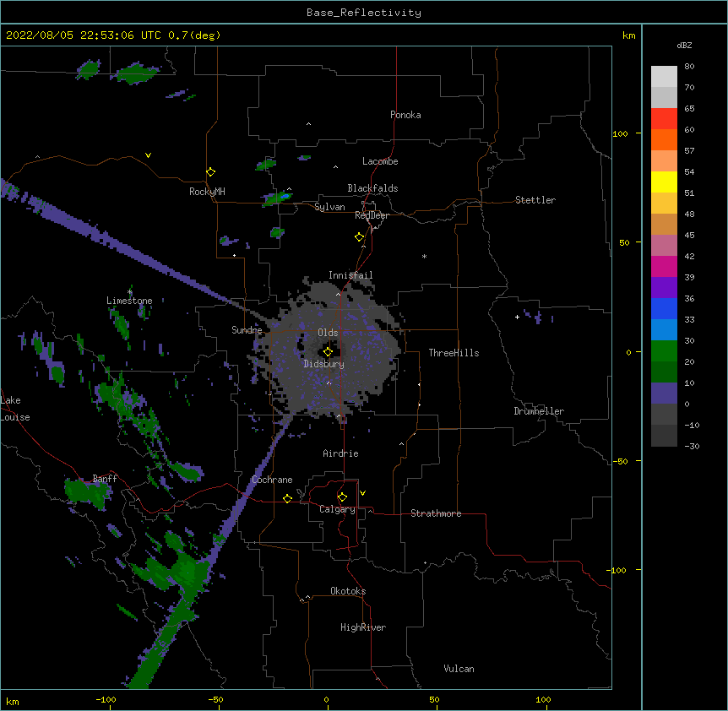Click the Base_Reflectivity title text
Viewport: 728px width, 711px height.
[x=364, y=13]
